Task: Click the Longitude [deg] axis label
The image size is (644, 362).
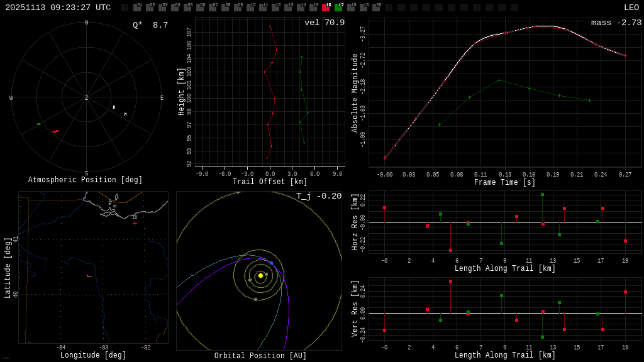Action: [x=93, y=355]
